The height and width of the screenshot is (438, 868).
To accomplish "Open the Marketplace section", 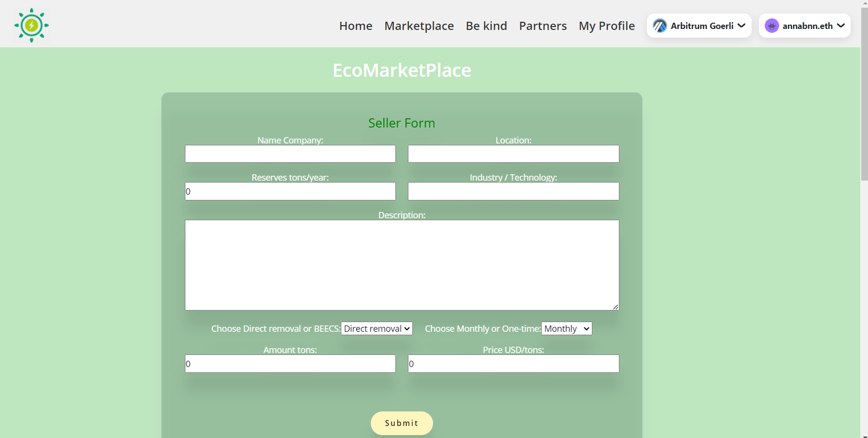I will click(x=419, y=26).
